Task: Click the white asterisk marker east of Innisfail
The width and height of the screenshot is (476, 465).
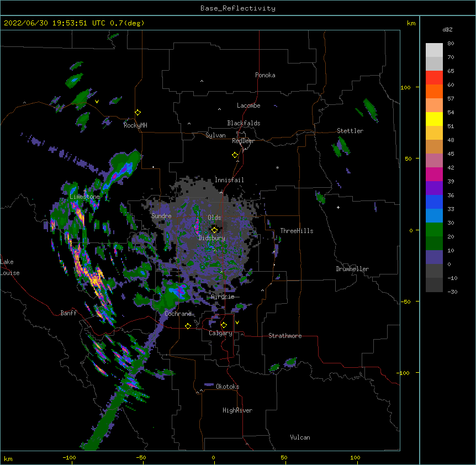Action: point(277,167)
